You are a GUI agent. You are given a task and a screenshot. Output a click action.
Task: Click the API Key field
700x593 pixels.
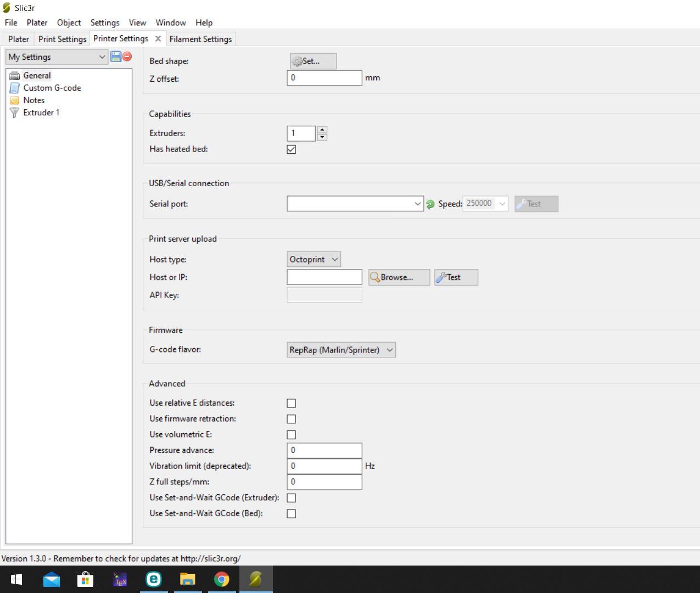point(324,295)
